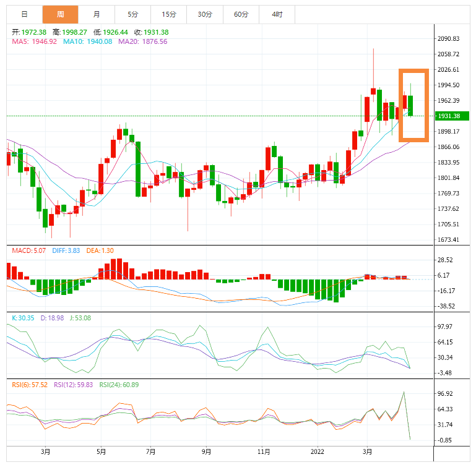This screenshot has width=476, height=470.
Task: Switch to the 5分 timeframe tab
Action: point(132,14)
